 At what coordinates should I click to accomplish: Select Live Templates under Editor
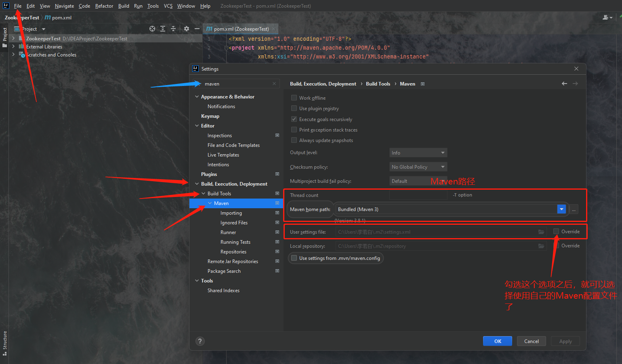pyautogui.click(x=223, y=155)
